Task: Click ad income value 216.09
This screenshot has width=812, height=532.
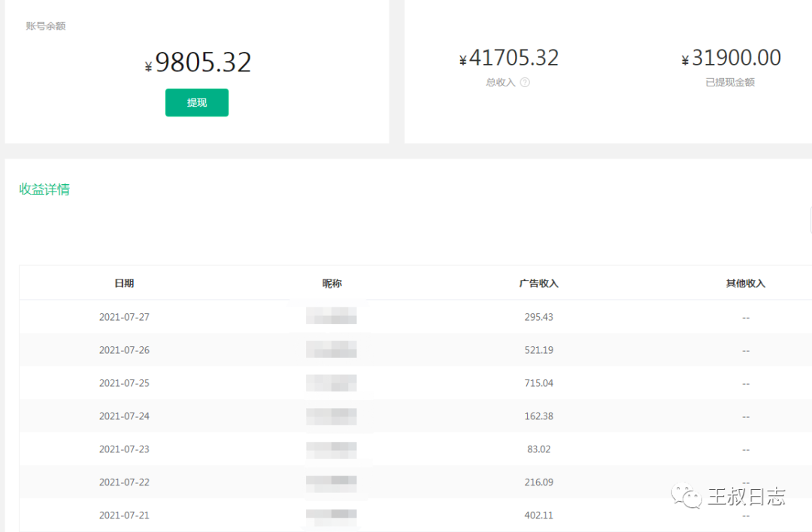Action: pos(538,482)
